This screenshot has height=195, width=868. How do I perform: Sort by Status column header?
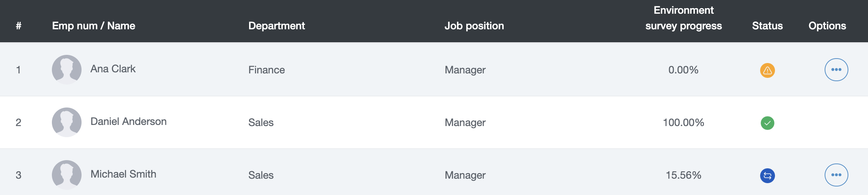click(x=767, y=26)
